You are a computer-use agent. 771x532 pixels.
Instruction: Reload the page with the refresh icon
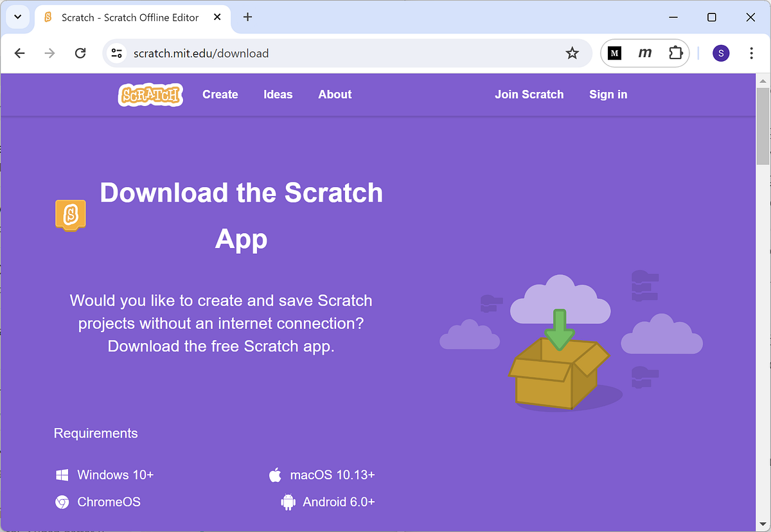[80, 53]
